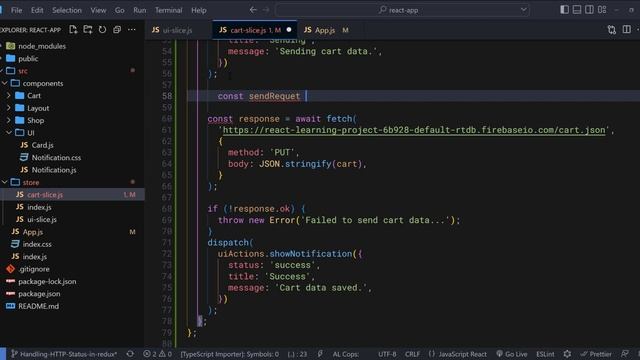Click the Go Live status bar button
The image size is (640, 360).
click(x=511, y=354)
